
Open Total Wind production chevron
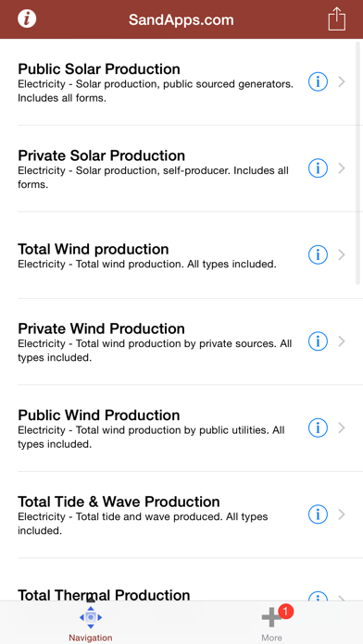click(342, 255)
